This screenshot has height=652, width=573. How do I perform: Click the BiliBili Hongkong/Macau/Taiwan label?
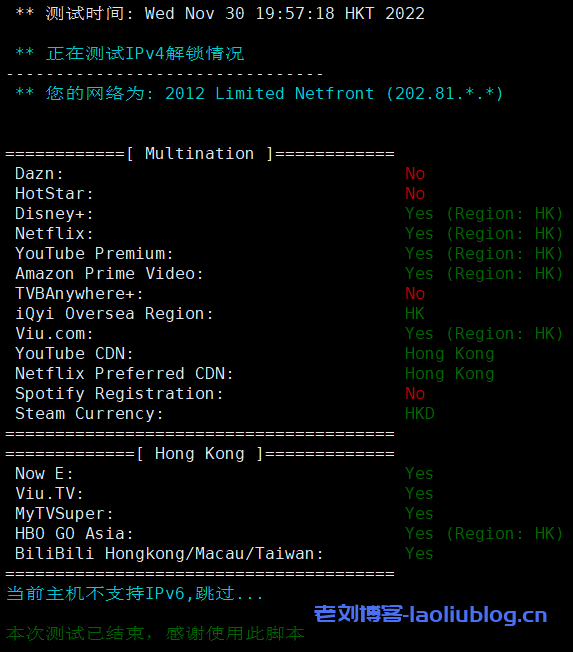169,553
